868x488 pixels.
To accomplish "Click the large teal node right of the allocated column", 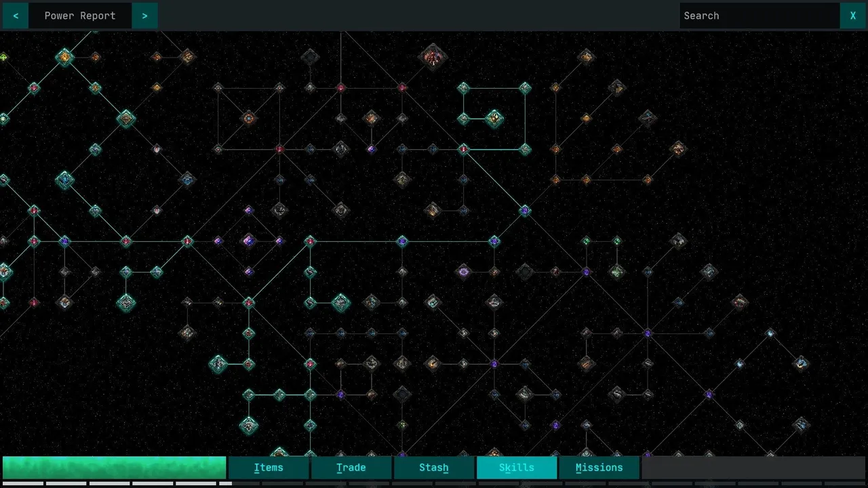I will pyautogui.click(x=340, y=302).
